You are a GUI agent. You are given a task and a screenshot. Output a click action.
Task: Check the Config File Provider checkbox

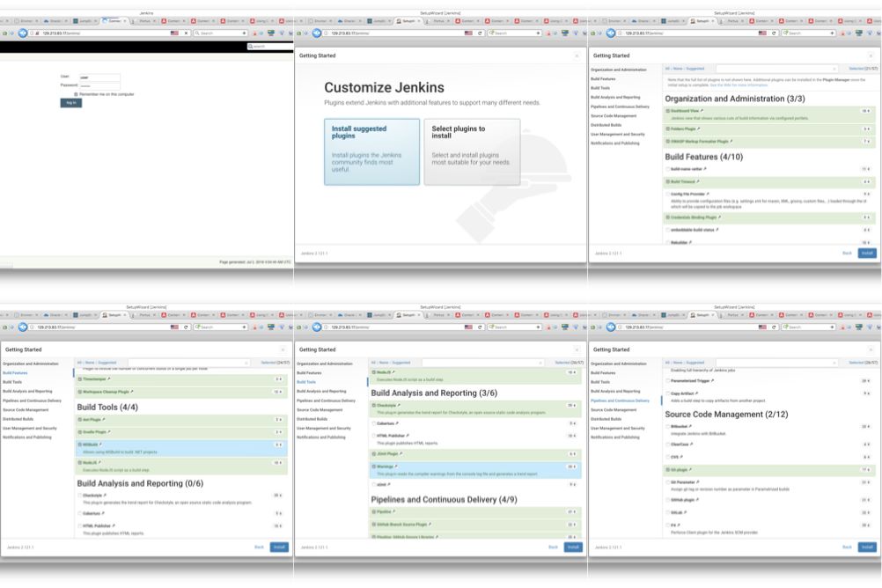[x=668, y=195]
